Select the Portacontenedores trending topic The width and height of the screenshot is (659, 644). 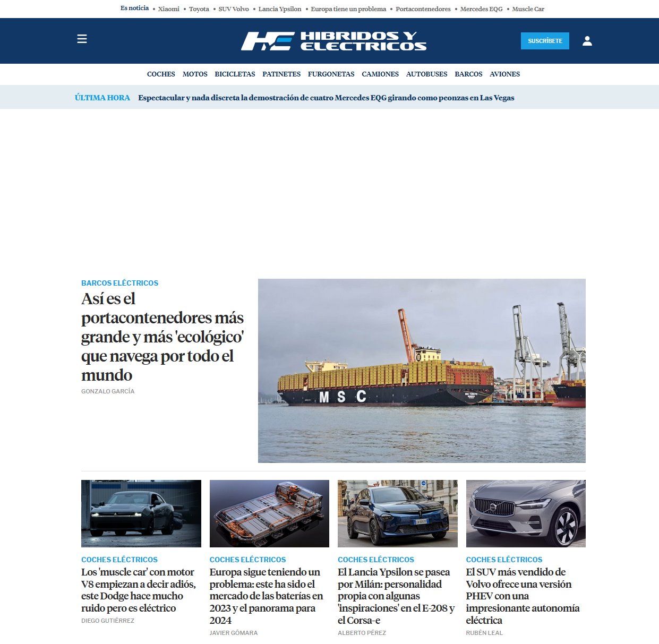pyautogui.click(x=423, y=9)
